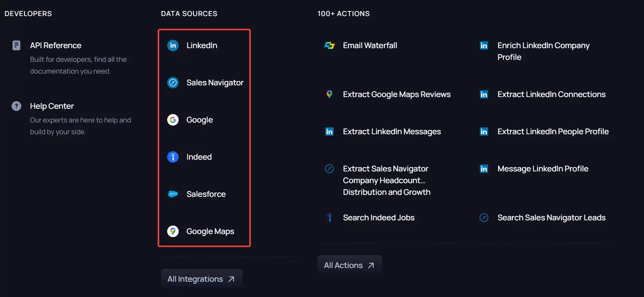644x297 pixels.
Task: Open Extract Google Maps Reviews action
Action: click(x=396, y=94)
